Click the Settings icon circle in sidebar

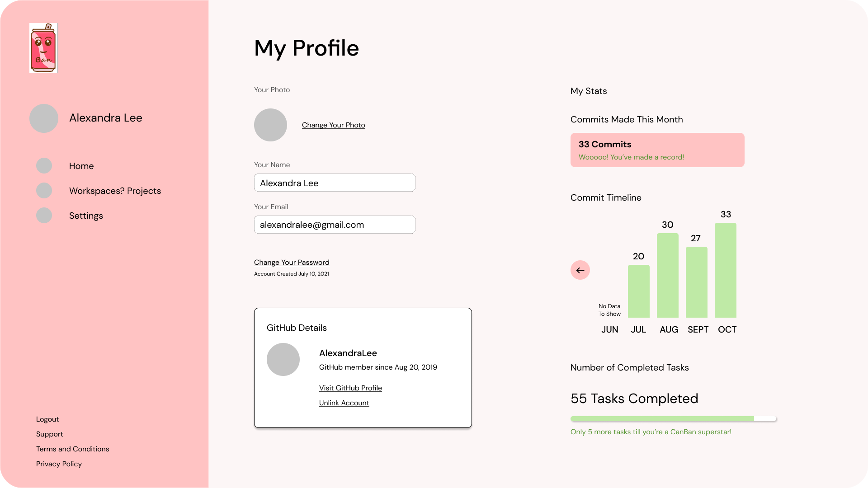pos(44,216)
